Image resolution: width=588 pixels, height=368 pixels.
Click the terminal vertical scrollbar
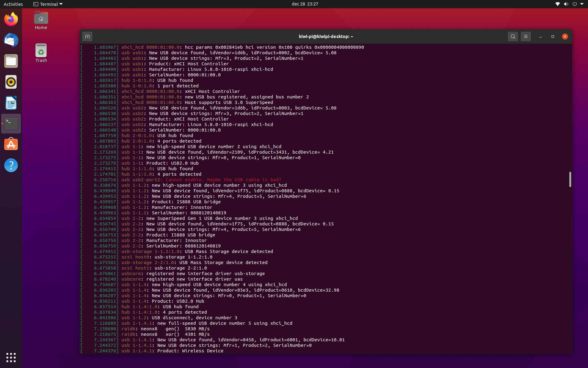click(570, 179)
